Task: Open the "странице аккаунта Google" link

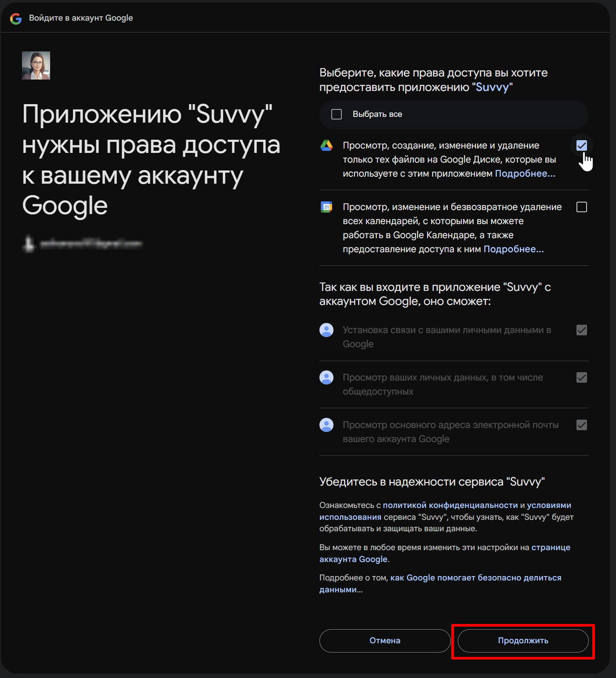Action: pos(445,553)
